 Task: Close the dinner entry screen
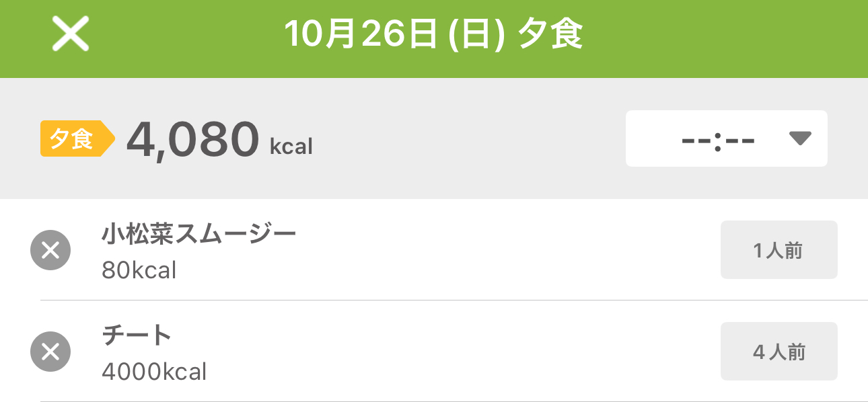coord(71,34)
